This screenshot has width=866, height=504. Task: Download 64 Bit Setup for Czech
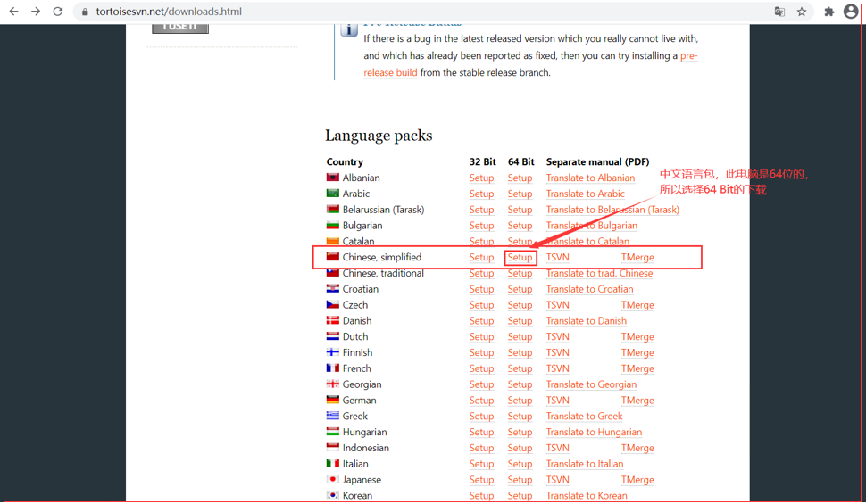point(520,305)
